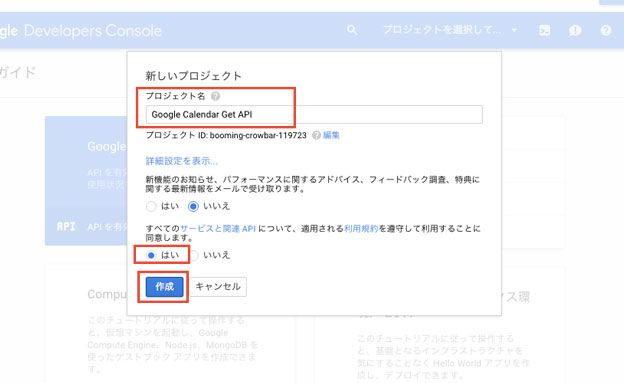The width and height of the screenshot is (624, 383).
Task: Open the feedback notification icon
Action: pos(575,31)
